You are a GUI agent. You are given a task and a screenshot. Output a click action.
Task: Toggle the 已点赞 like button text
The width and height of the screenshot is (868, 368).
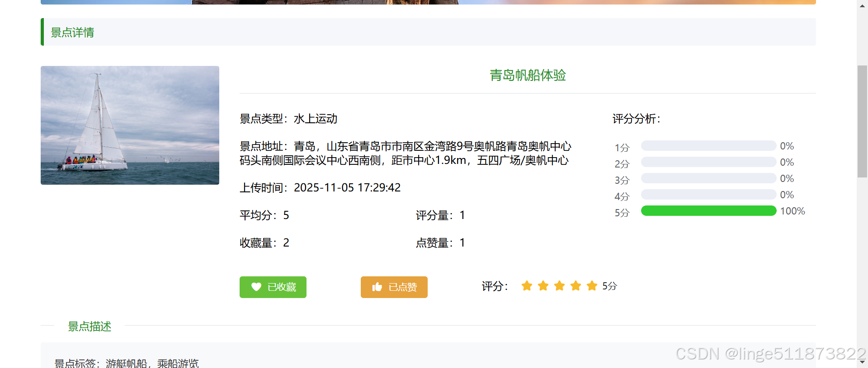[403, 287]
